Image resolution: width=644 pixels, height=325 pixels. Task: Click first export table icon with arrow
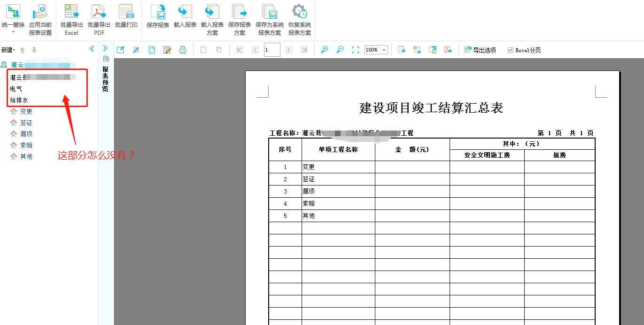(402, 50)
